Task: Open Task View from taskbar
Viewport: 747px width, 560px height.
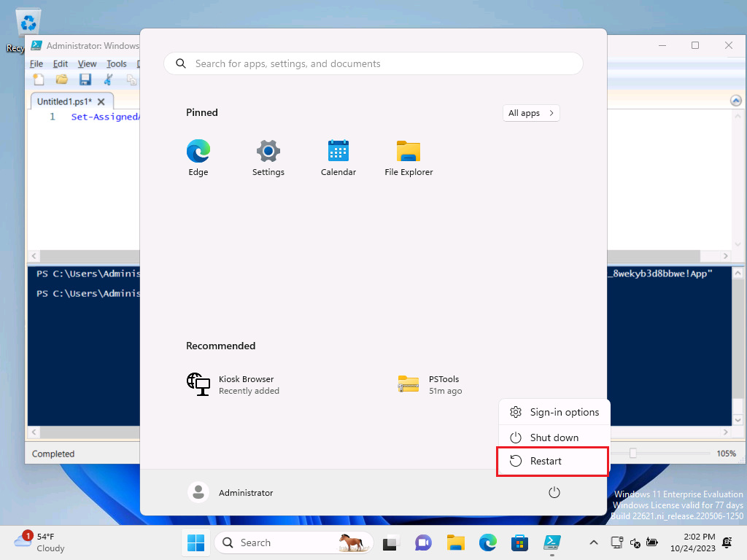Action: point(391,542)
